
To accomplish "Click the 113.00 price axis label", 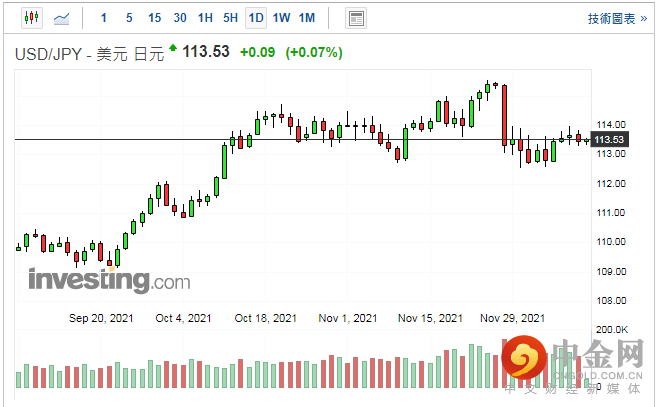I will click(611, 154).
